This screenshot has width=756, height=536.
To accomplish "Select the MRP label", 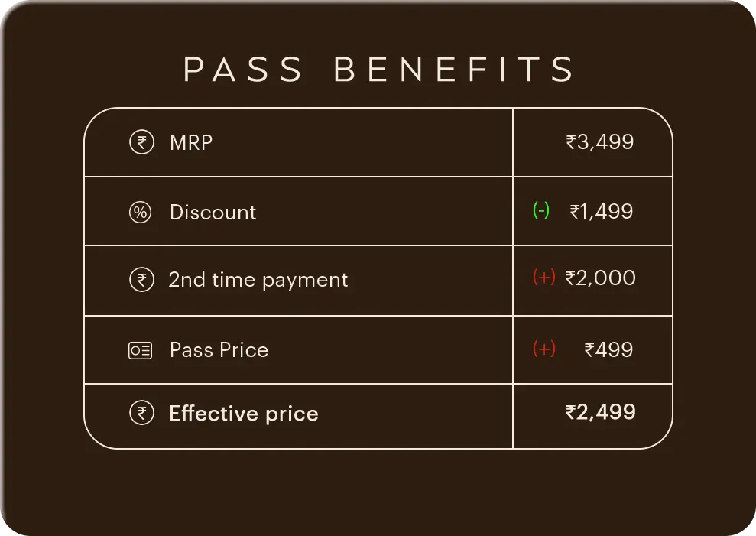I will pos(191,143).
